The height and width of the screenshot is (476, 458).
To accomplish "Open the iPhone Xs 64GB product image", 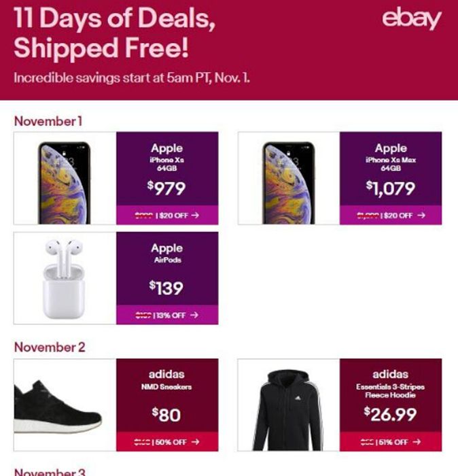I will [x=65, y=183].
